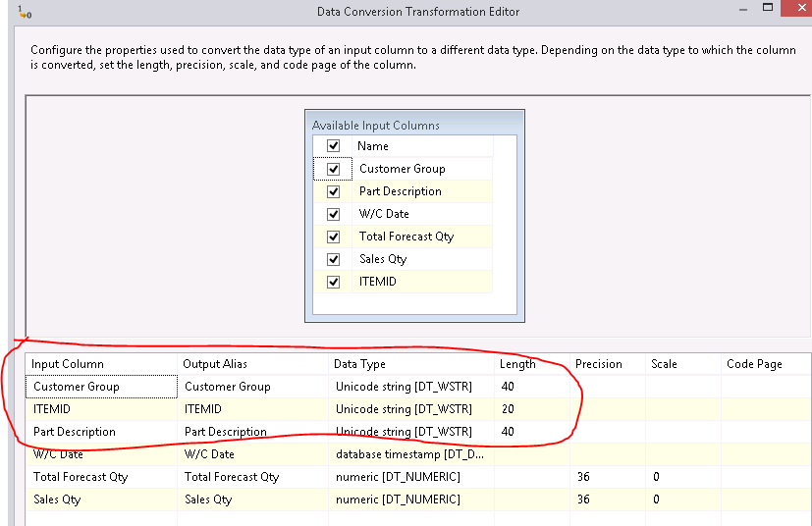This screenshot has width=812, height=526.
Task: Change numeric data type for Total Forecast Qty
Action: coord(411,477)
